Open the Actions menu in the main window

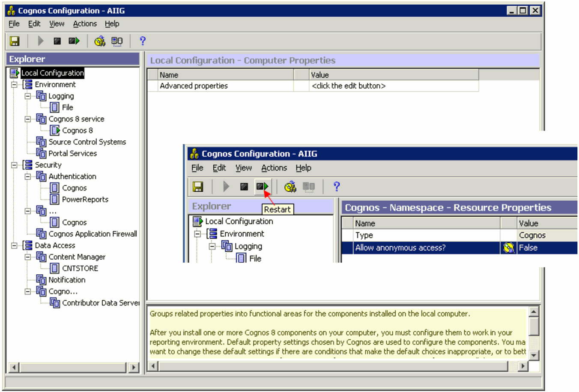[x=85, y=24]
